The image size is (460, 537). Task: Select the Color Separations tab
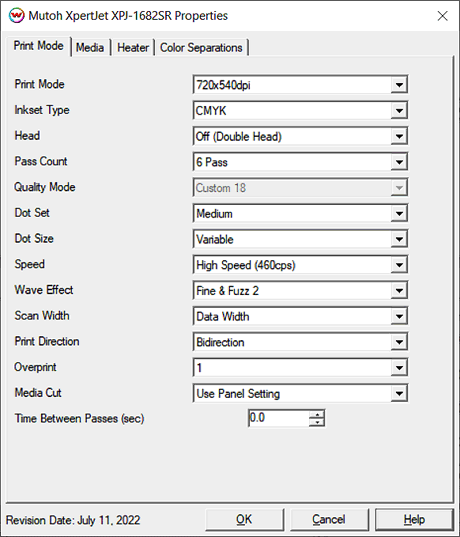(x=201, y=47)
